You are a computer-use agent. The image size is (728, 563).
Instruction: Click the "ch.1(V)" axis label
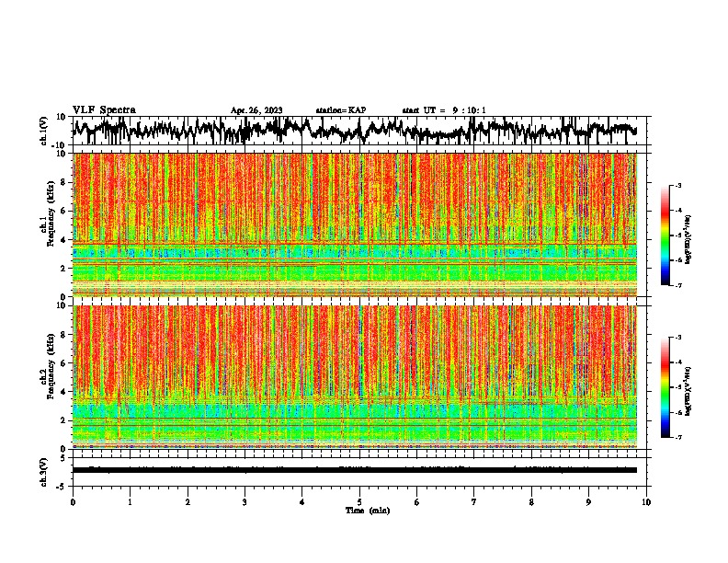(x=44, y=131)
